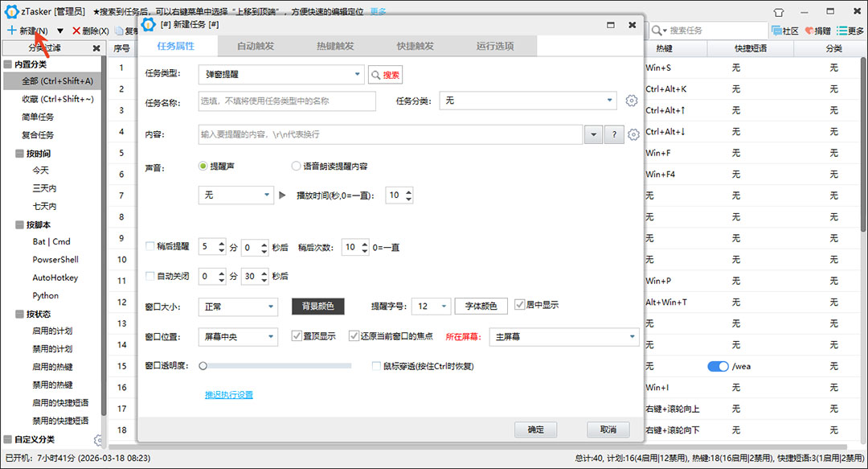This screenshot has width=868, height=469.
Task: Toggle the /wea quick phrase switch
Action: (718, 367)
